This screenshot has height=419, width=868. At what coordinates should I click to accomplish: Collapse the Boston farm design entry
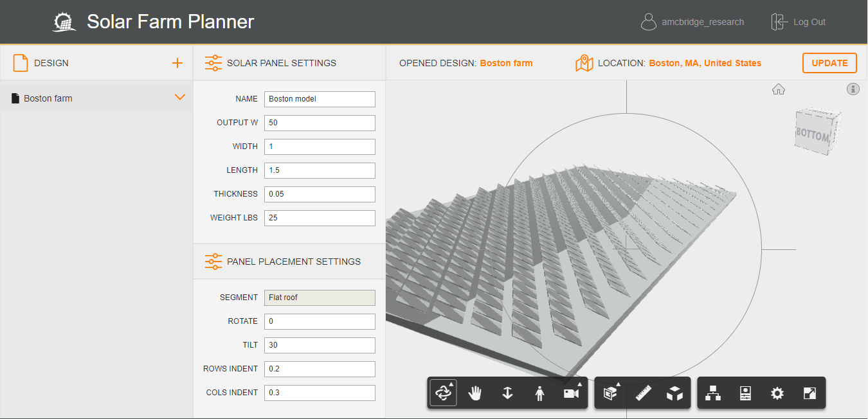[x=181, y=98]
